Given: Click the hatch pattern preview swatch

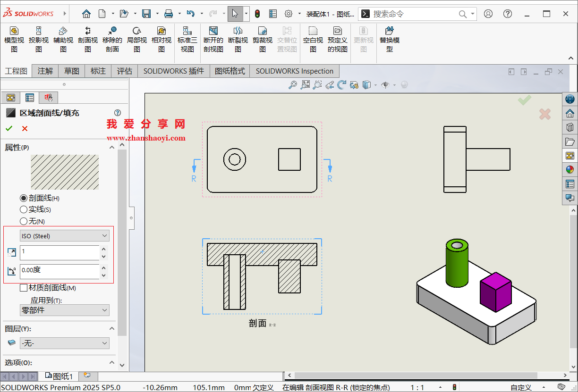Looking at the screenshot, I should point(65,172).
